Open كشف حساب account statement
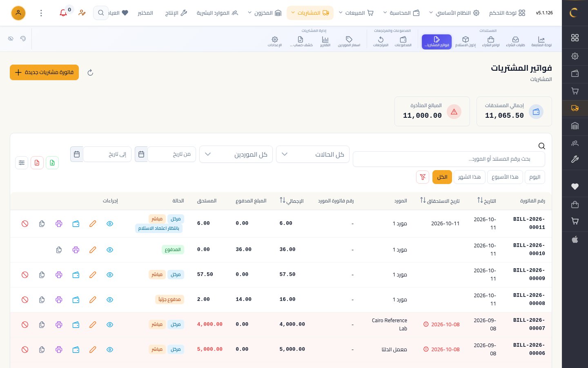The height and width of the screenshot is (368, 588). (301, 41)
